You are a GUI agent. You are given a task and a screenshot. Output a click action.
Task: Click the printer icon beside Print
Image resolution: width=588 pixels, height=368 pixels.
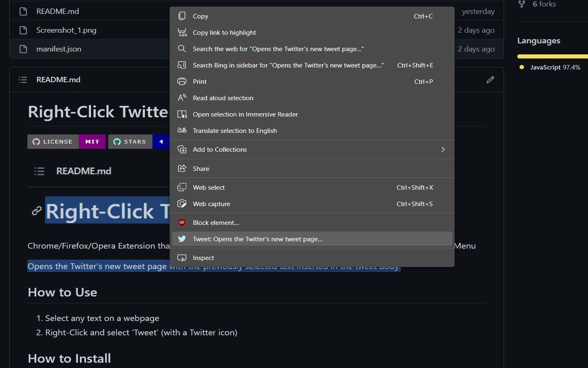pos(182,81)
